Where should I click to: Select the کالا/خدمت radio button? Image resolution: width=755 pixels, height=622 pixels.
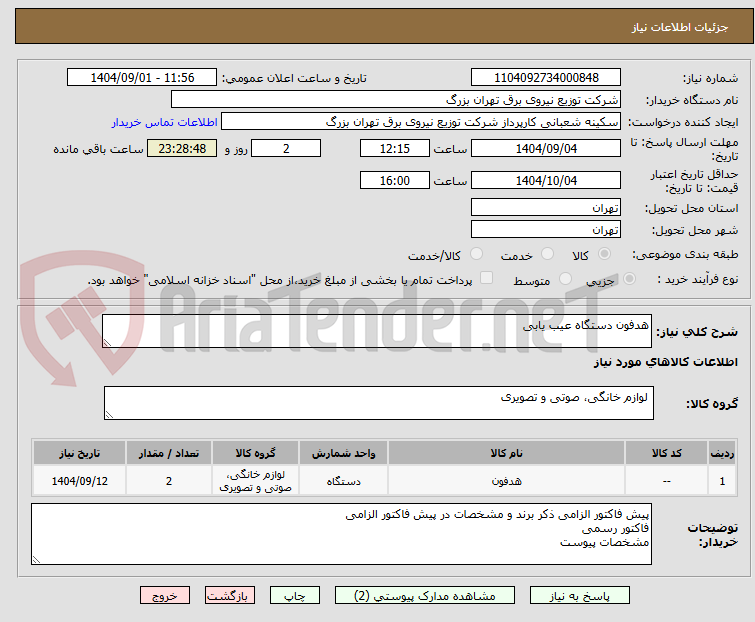(x=476, y=254)
